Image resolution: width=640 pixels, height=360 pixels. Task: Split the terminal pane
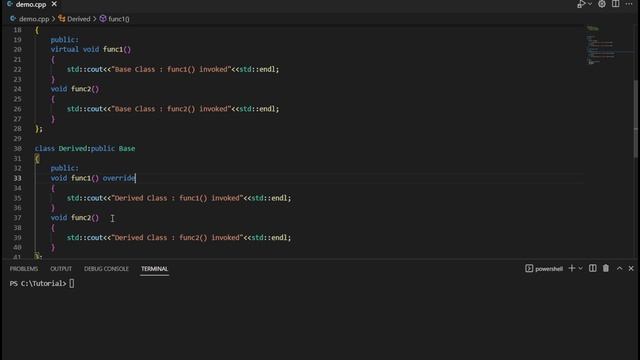[x=593, y=268]
